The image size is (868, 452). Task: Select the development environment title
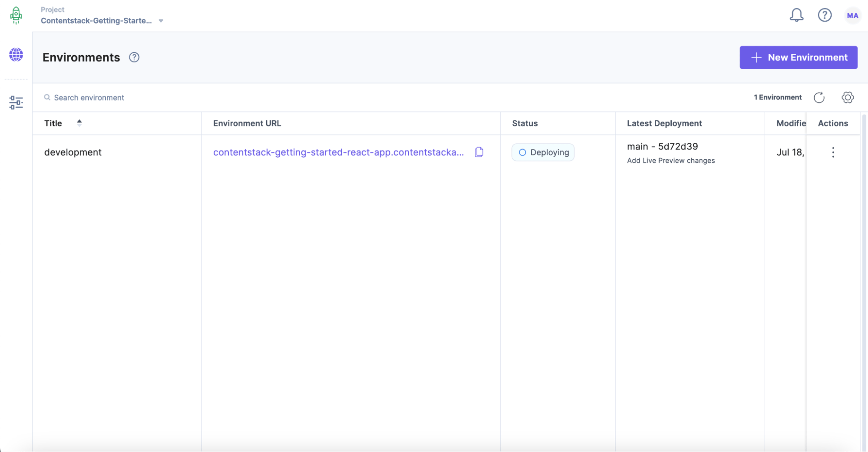coord(73,152)
